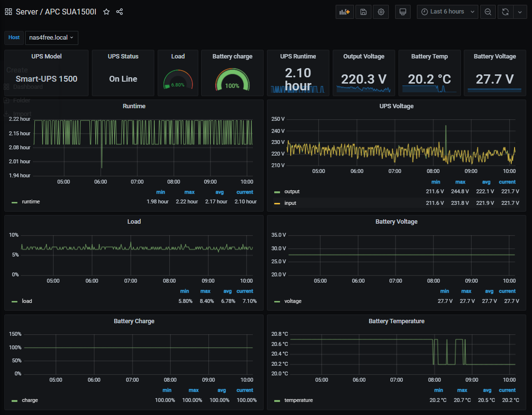Share the dashboard via share icon

coord(119,12)
